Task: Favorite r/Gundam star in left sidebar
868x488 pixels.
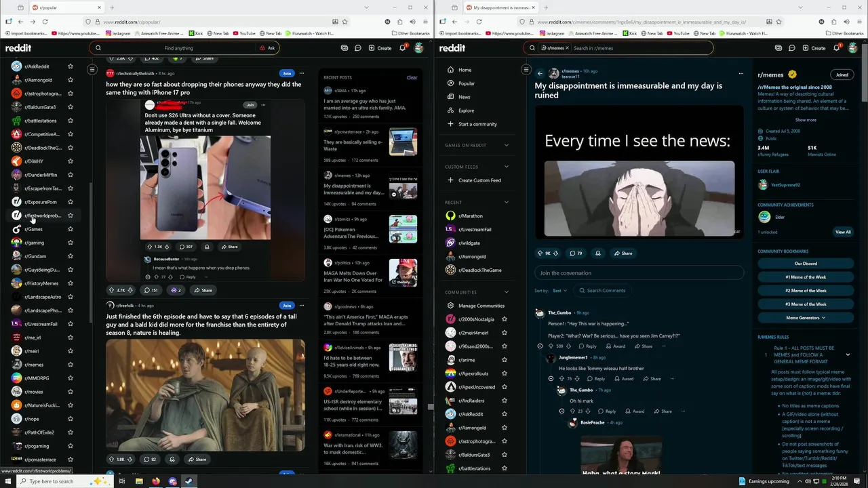Action: [x=70, y=256]
